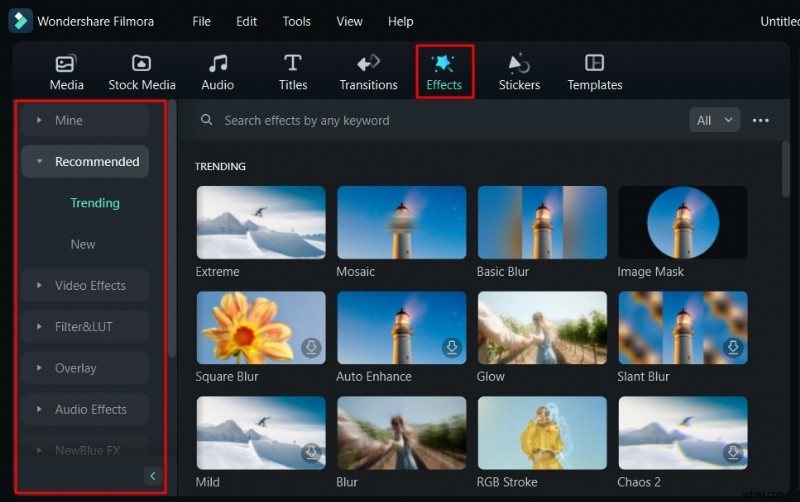Expand the Filter&LUT category
Image resolution: width=800 pixels, height=502 pixels.
[85, 327]
